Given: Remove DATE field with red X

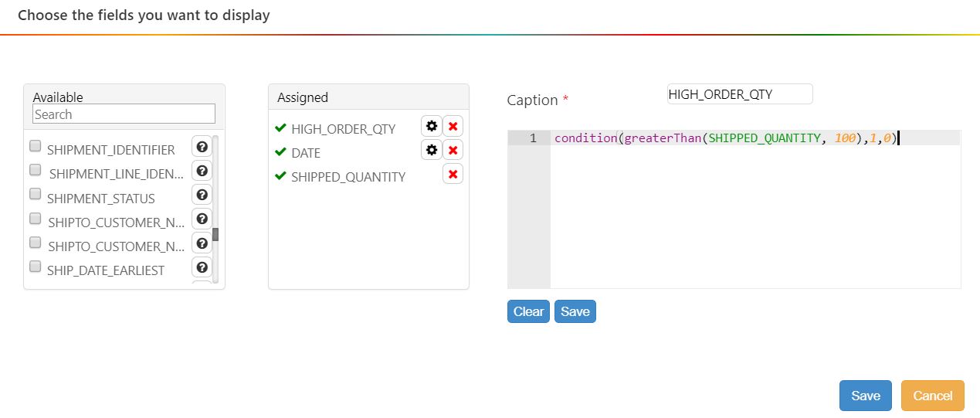Looking at the screenshot, I should coord(453,150).
